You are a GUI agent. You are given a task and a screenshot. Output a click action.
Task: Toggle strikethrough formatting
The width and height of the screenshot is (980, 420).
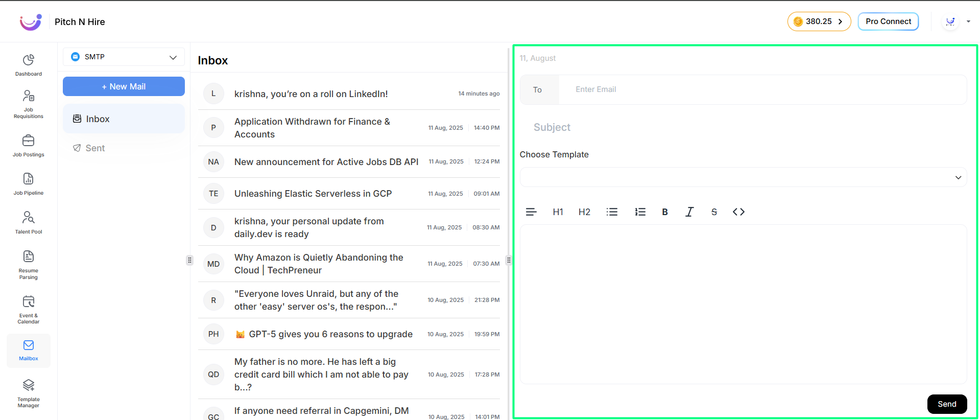pyautogui.click(x=714, y=212)
